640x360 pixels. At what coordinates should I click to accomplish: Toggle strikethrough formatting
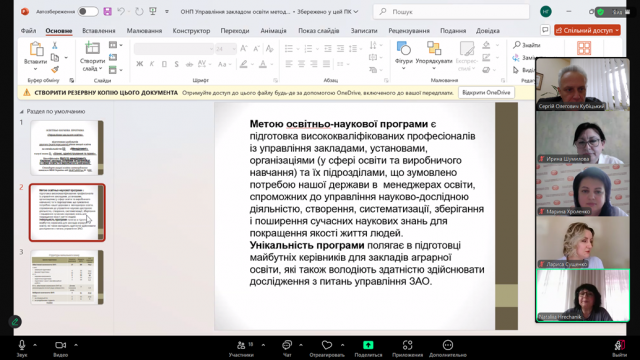point(189,64)
